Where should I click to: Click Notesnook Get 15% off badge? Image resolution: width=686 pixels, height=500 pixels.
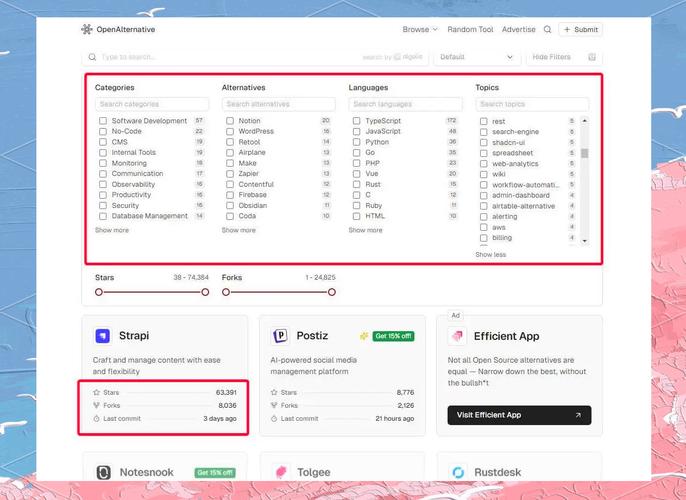point(215,472)
